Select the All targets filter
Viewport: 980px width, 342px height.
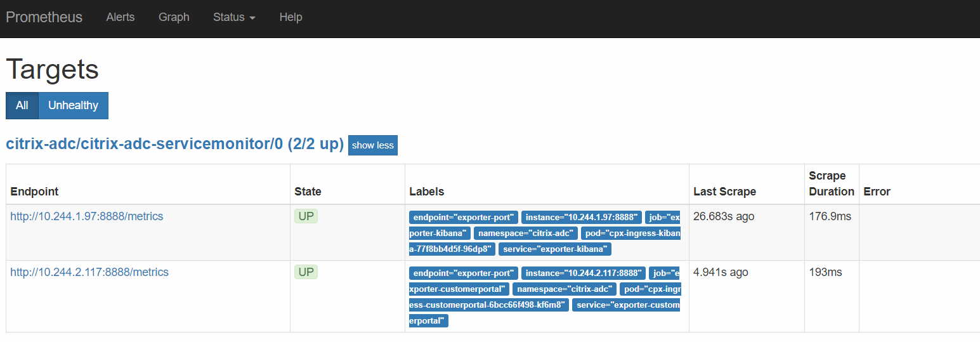pos(22,105)
